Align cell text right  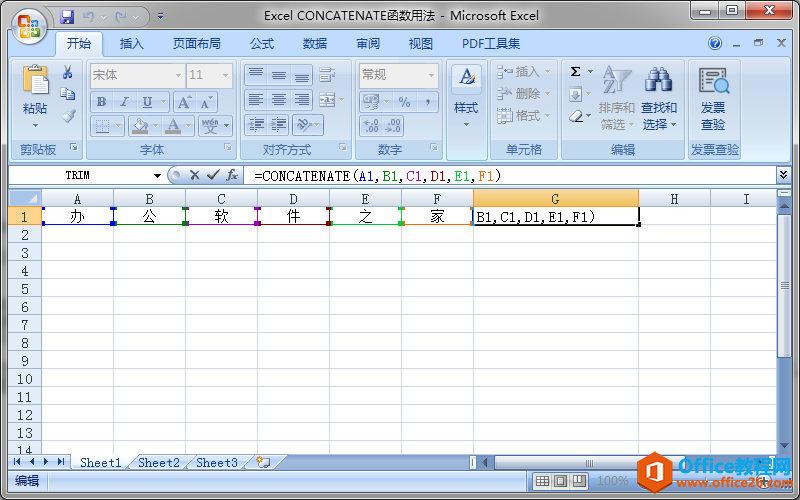[x=302, y=99]
